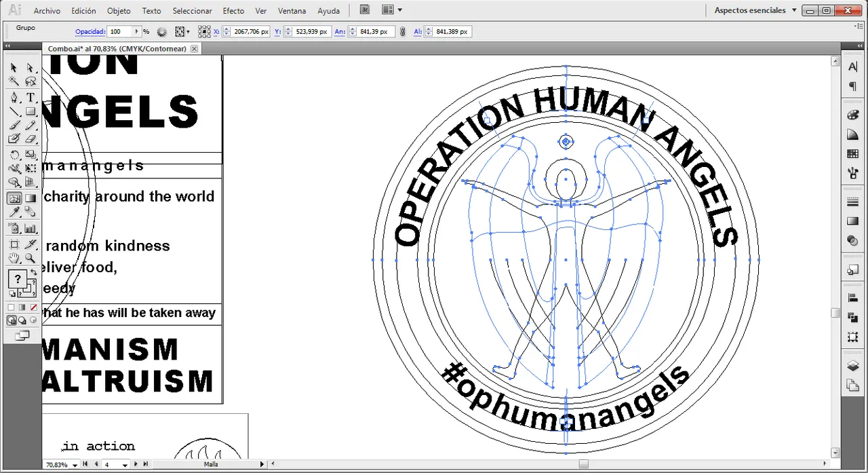Select the Pen tool
868x473 pixels.
pos(14,98)
